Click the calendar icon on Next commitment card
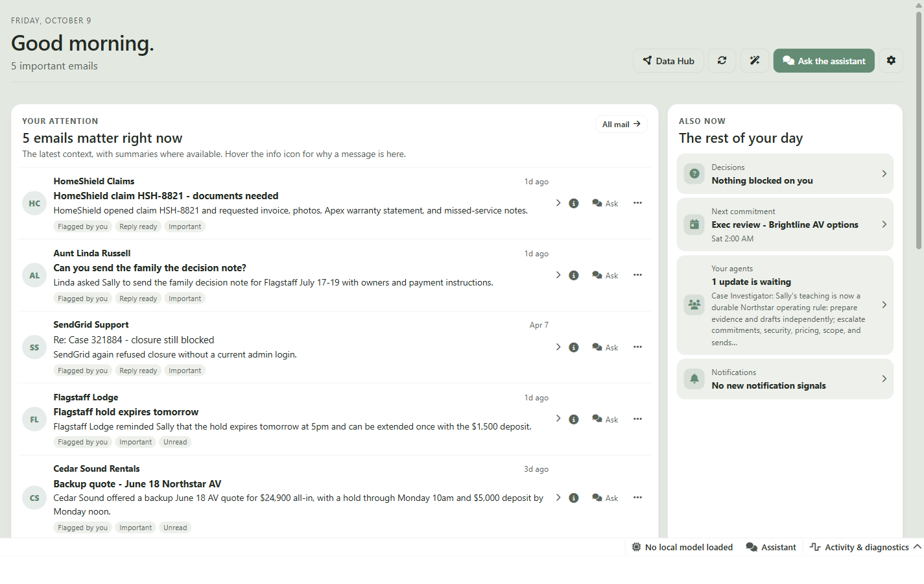This screenshot has height=584, width=924. (694, 225)
